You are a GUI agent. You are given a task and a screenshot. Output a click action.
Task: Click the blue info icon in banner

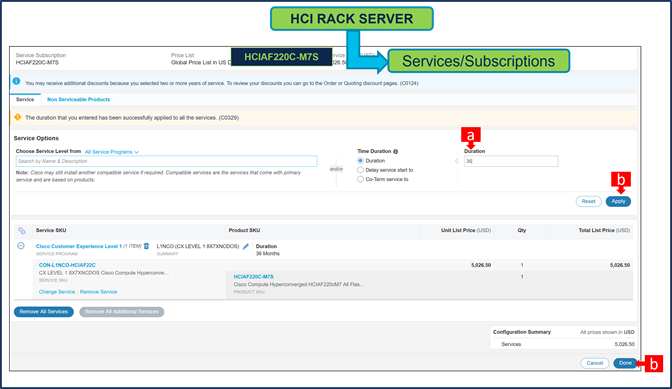(16, 81)
